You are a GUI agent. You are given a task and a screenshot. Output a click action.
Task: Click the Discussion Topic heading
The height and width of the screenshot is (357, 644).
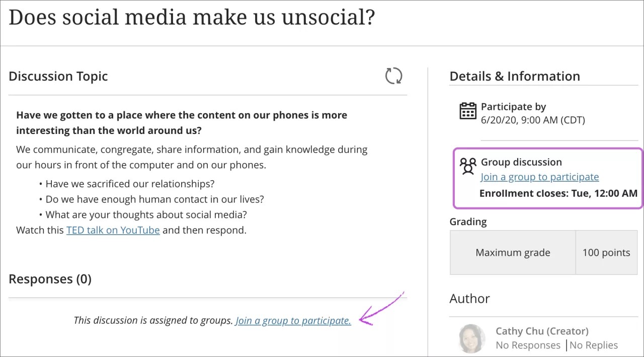click(x=58, y=76)
